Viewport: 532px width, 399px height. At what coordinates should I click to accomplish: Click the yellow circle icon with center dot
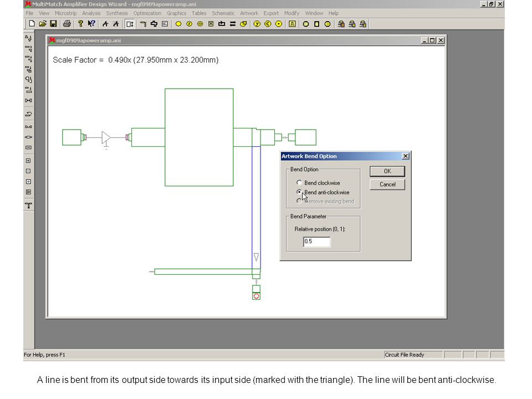tap(279, 24)
